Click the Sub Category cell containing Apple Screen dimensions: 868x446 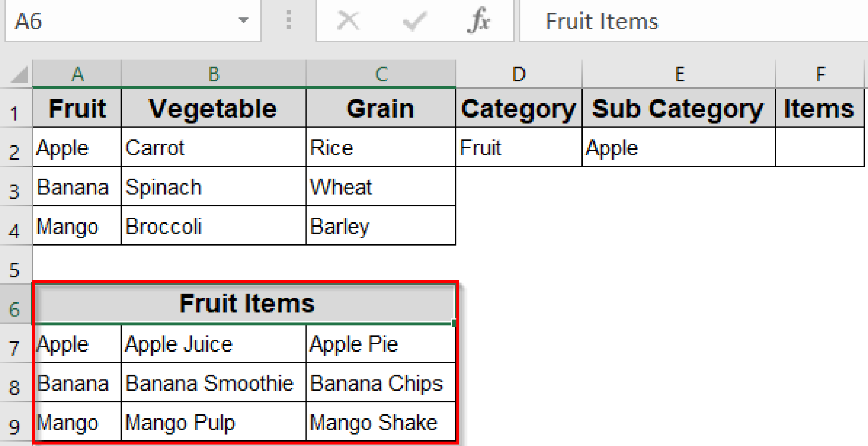pyautogui.click(x=679, y=148)
